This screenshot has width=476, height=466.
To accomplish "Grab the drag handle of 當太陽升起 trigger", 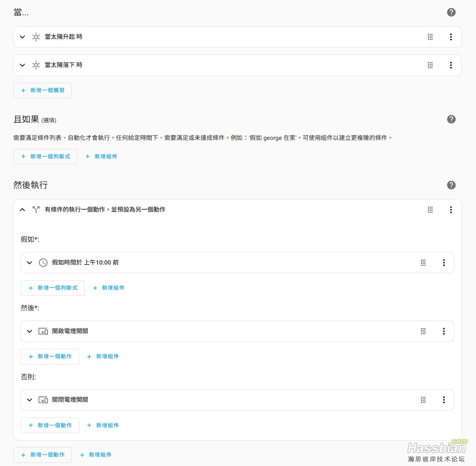I will click(x=430, y=37).
